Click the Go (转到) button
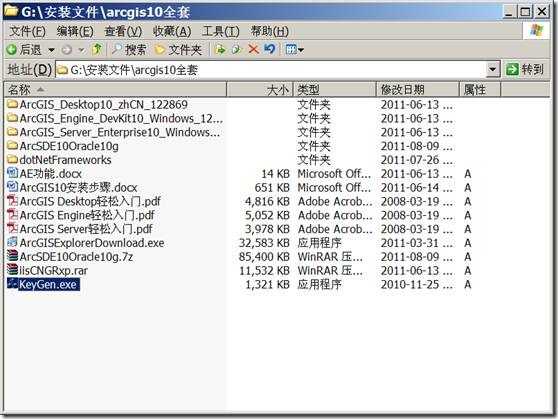558x419 pixels. [525, 69]
